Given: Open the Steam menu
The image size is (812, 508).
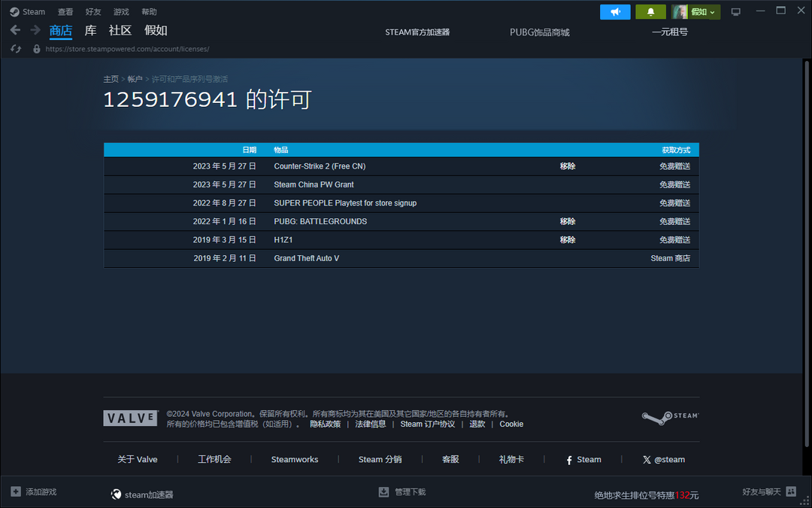Looking at the screenshot, I should 34,12.
